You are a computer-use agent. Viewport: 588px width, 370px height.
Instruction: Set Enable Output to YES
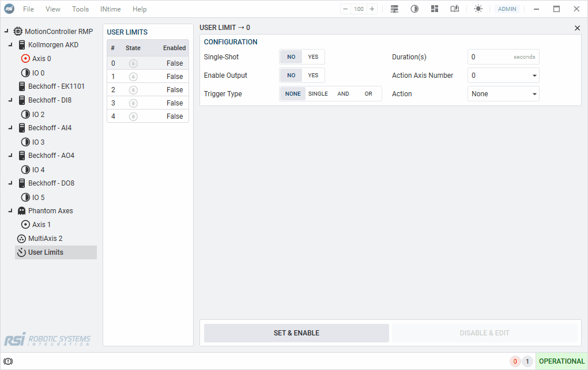point(313,75)
